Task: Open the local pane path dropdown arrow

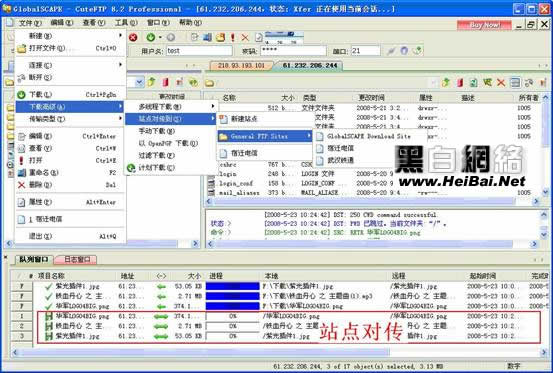Action: (139, 82)
